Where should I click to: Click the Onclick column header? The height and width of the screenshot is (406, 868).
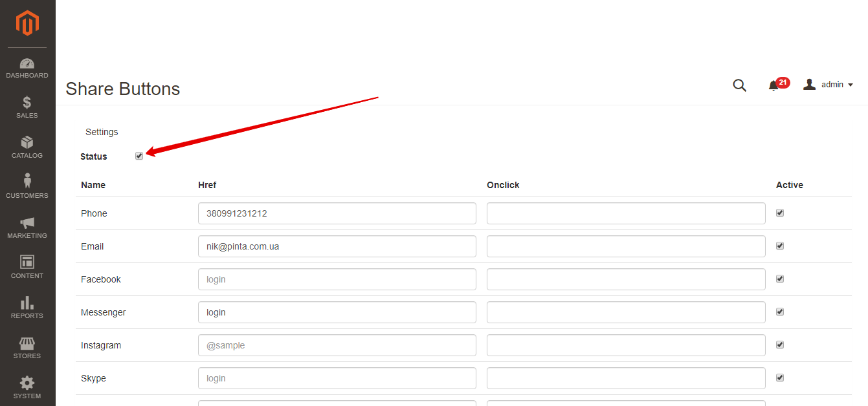click(503, 185)
